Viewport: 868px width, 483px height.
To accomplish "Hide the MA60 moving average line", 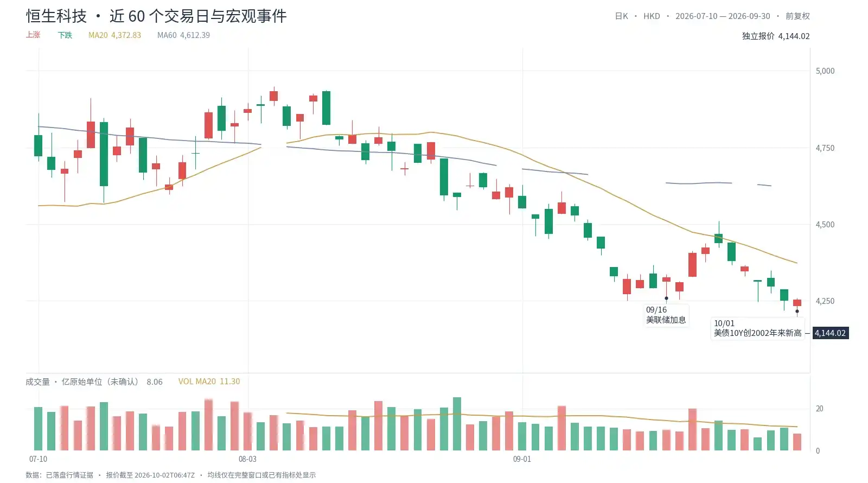I will coord(183,35).
